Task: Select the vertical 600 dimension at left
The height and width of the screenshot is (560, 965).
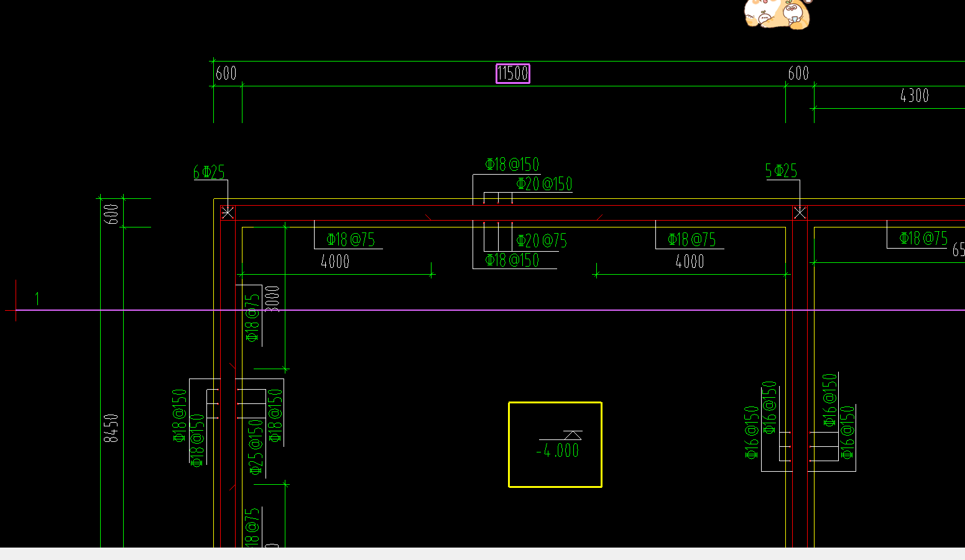Action: click(x=111, y=214)
